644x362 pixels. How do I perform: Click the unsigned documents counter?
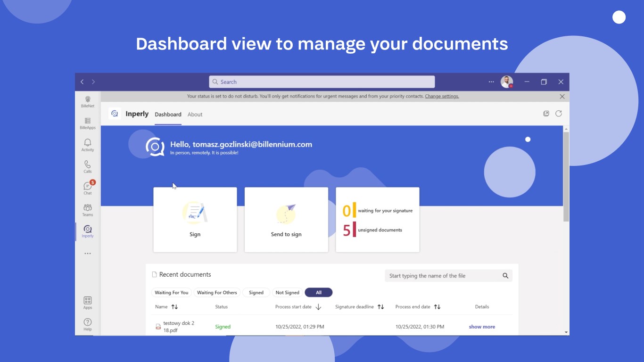click(372, 230)
